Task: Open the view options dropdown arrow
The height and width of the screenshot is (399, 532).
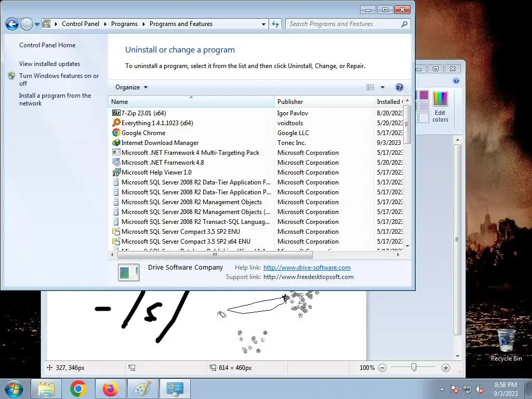Action: 382,87
